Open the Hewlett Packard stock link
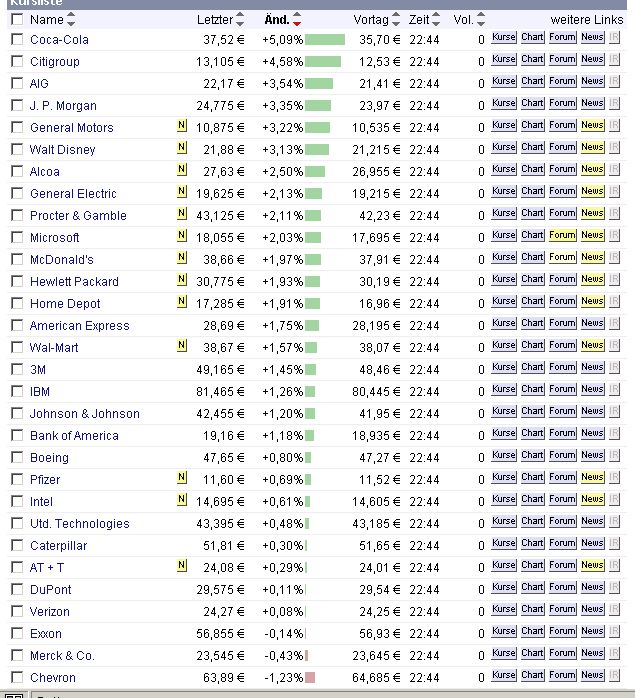635x698 pixels. coord(74,282)
